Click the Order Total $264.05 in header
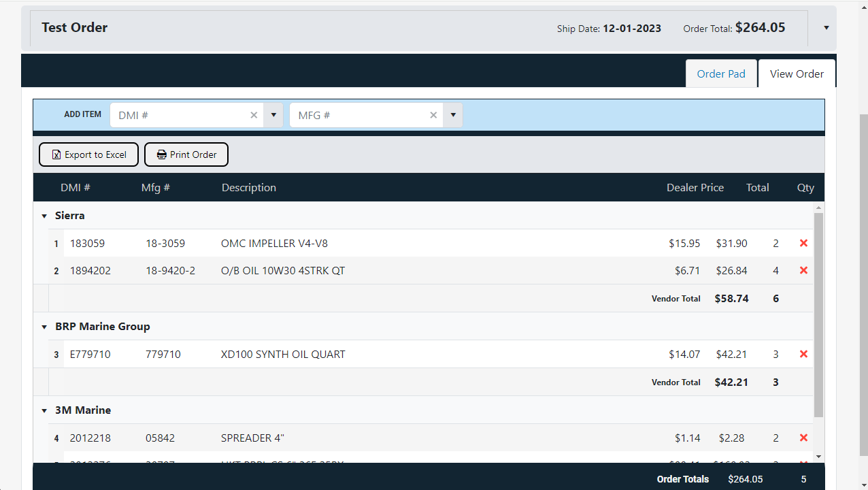The height and width of the screenshot is (490, 868). click(x=761, y=27)
